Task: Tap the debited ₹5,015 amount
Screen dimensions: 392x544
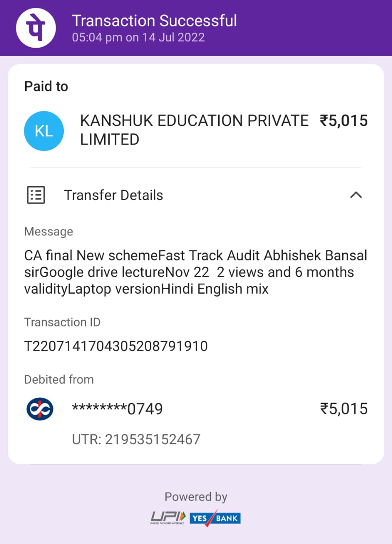Action: click(344, 409)
